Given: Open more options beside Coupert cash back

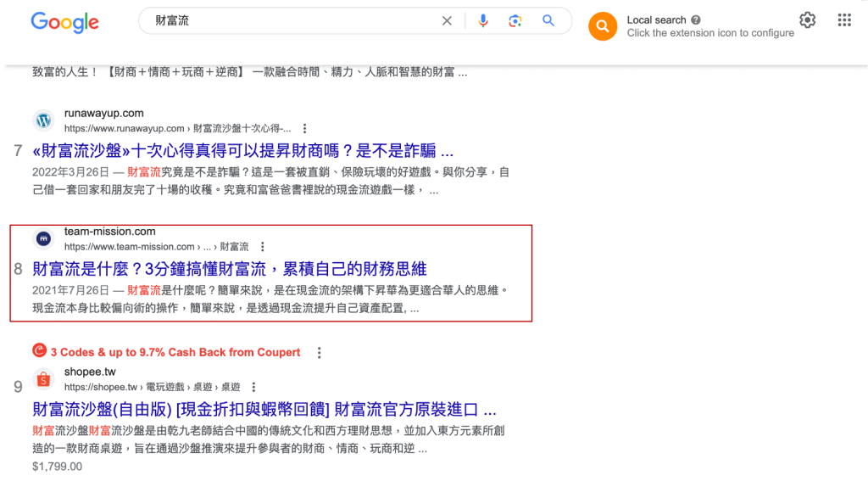Looking at the screenshot, I should pos(319,352).
